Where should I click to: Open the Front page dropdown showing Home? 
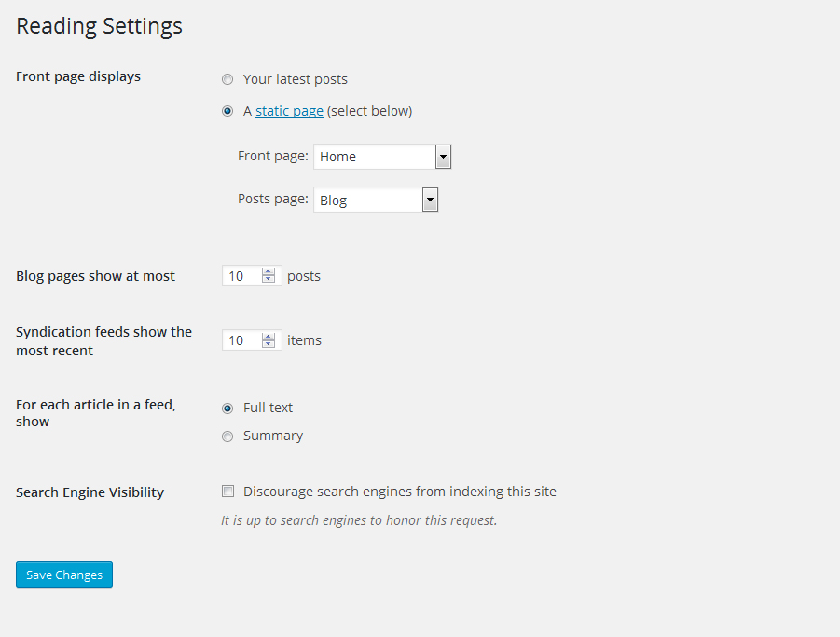pyautogui.click(x=382, y=157)
